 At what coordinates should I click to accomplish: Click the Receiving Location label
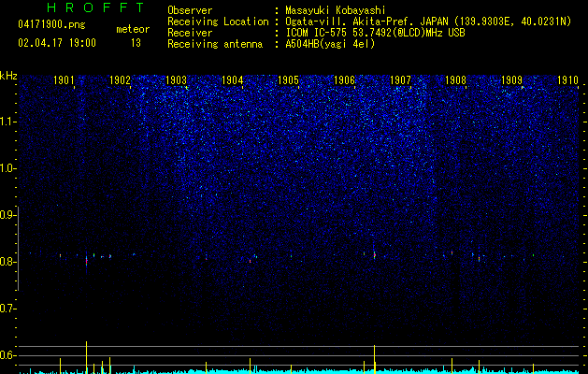click(x=218, y=22)
